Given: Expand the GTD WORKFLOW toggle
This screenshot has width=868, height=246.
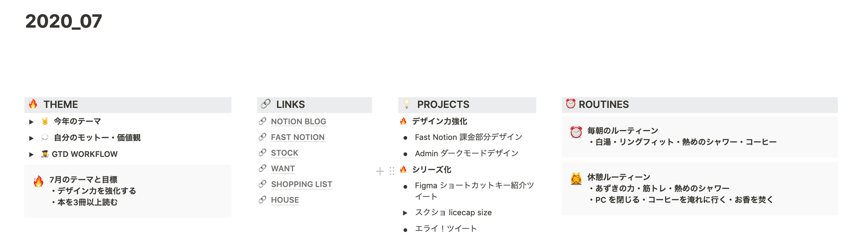Looking at the screenshot, I should 31,154.
